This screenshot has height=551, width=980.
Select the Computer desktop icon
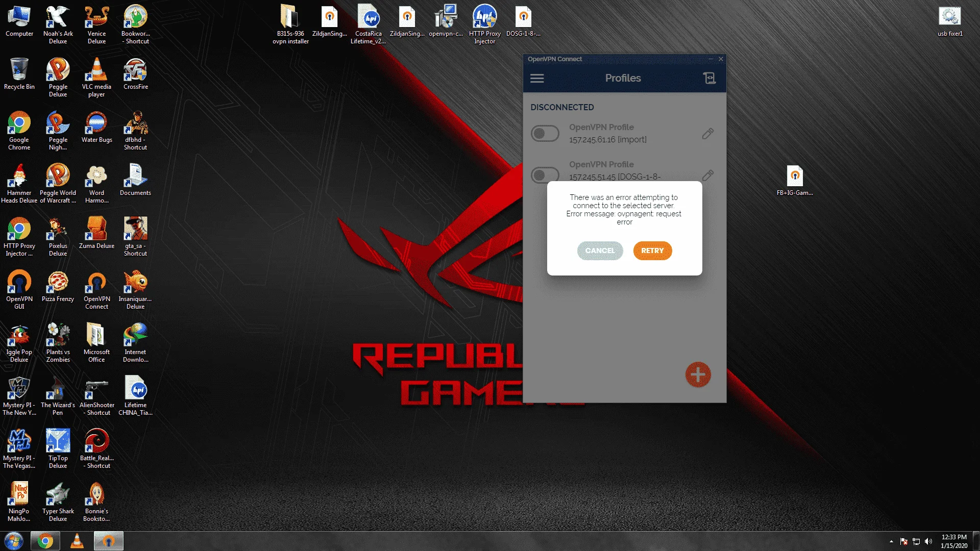click(x=19, y=21)
